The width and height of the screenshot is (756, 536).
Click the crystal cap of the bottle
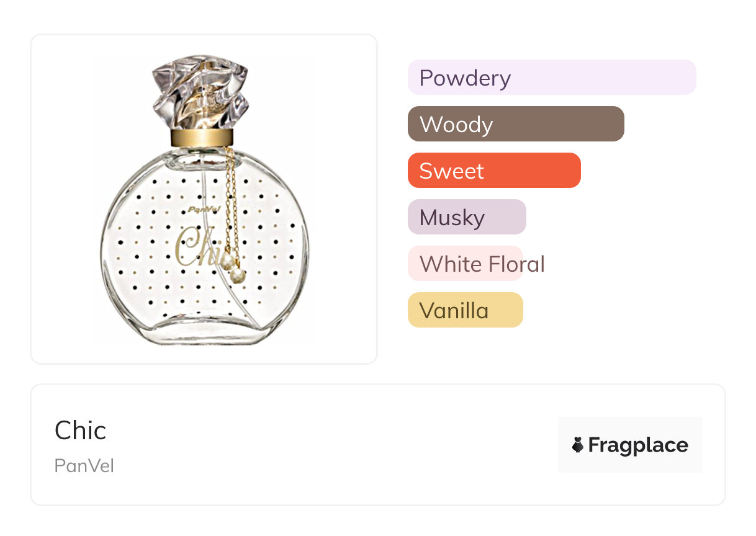coord(201,92)
